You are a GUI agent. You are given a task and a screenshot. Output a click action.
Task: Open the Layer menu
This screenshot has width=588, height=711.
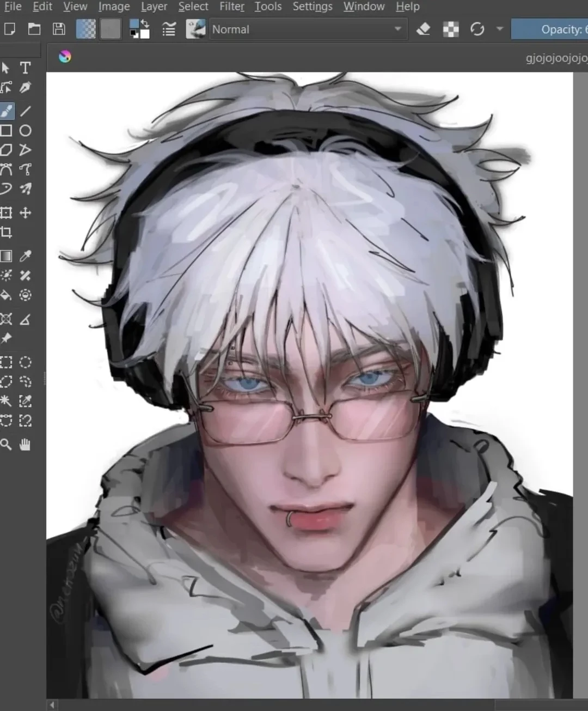coord(154,7)
